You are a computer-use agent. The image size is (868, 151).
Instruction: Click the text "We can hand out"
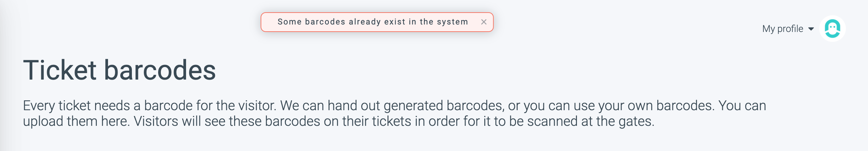pos(330,106)
